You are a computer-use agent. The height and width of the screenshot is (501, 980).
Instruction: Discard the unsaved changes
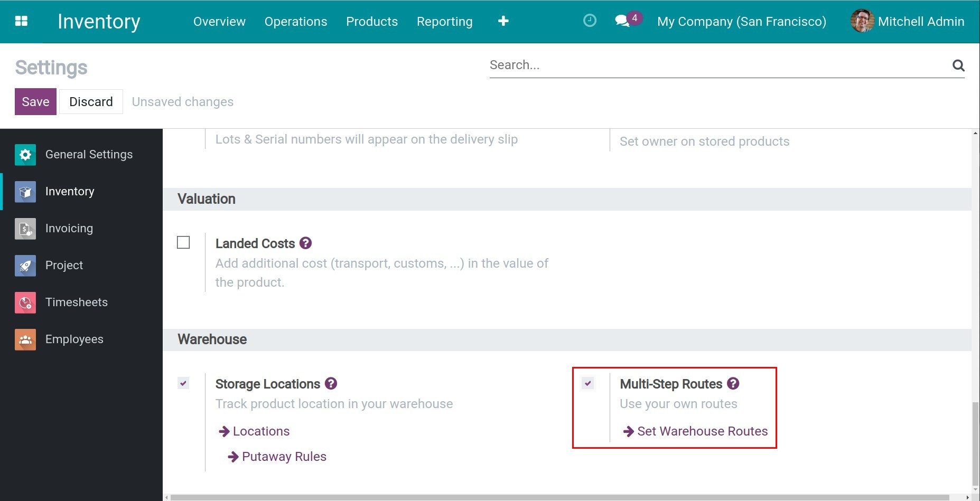[x=91, y=102]
